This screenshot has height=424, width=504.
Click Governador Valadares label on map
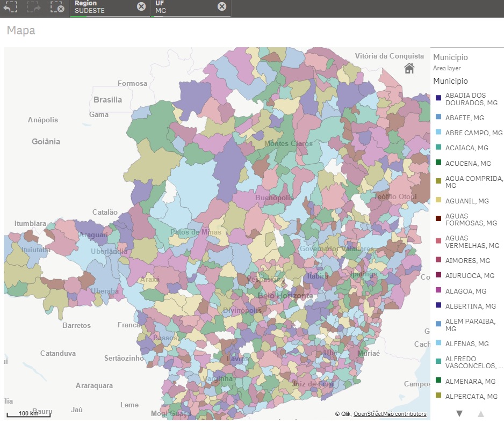click(337, 248)
